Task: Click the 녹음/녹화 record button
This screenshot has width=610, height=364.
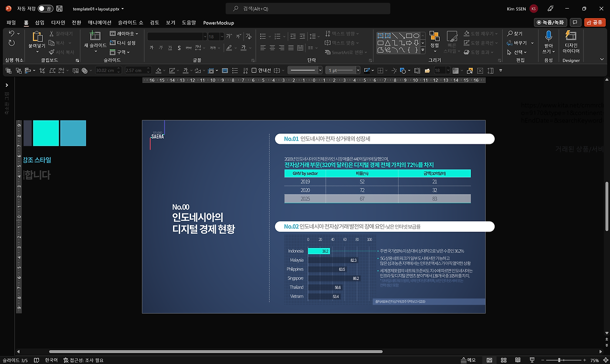Action: 551,22
